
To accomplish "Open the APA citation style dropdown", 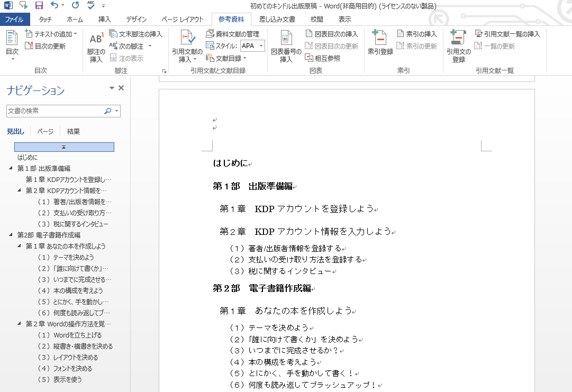I will tap(251, 45).
